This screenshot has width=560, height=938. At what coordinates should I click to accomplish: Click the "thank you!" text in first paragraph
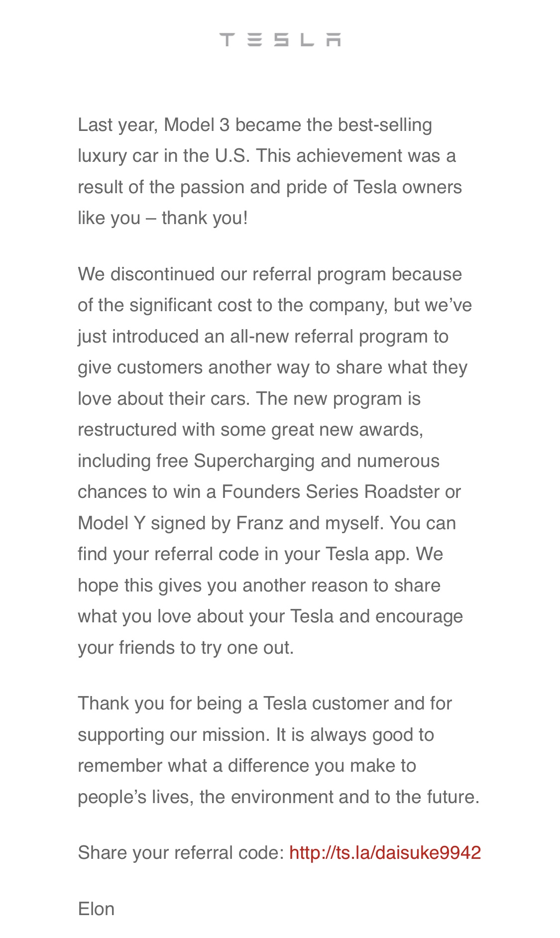pos(205,218)
